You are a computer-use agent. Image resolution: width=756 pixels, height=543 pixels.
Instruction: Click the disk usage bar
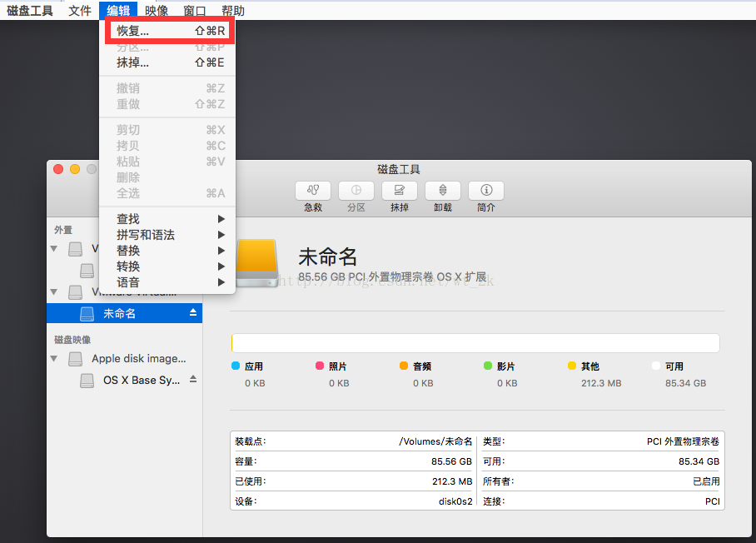point(475,343)
